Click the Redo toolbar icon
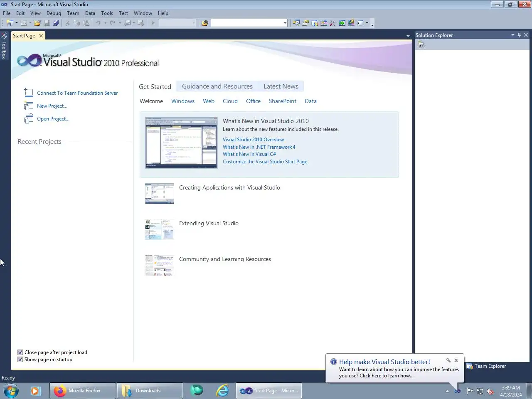The width and height of the screenshot is (532, 399). [x=112, y=23]
